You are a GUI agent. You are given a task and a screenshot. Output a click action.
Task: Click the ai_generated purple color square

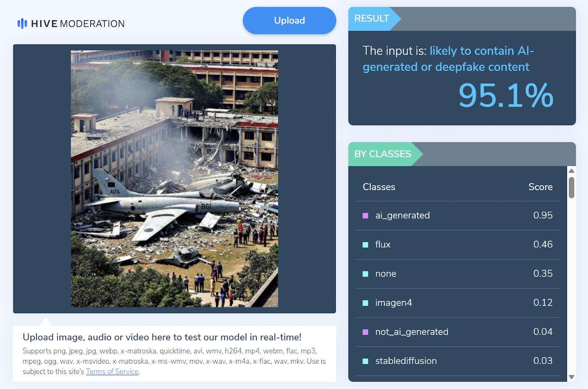tap(365, 216)
